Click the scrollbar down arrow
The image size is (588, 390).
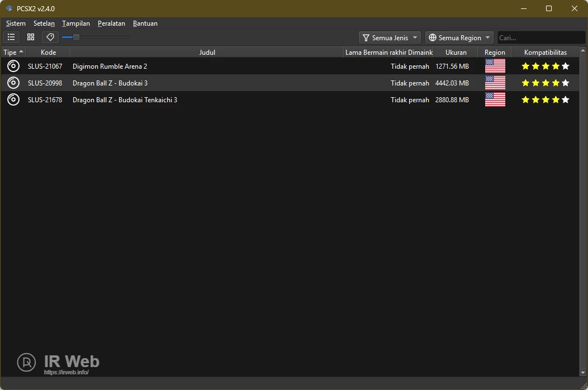[583, 373]
